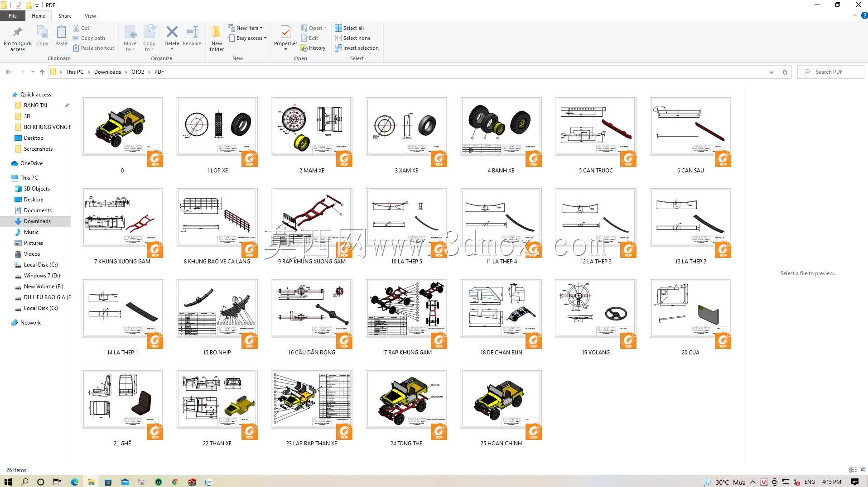Select Documents in navigation pane
The image size is (868, 487).
pos(38,210)
